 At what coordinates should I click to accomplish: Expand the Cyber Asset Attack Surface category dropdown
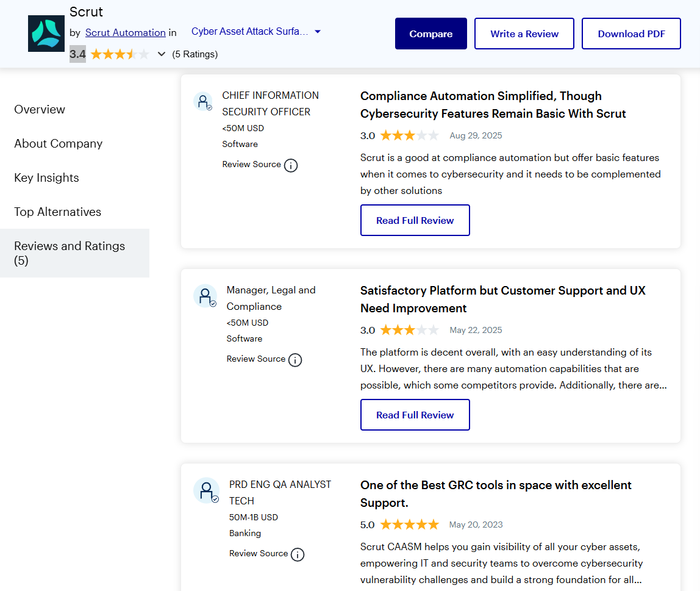317,31
